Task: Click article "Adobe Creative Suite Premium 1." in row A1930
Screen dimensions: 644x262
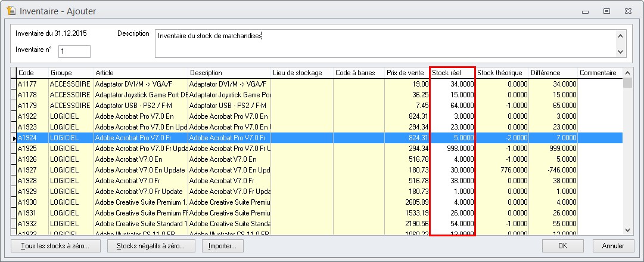Action: 141,202
